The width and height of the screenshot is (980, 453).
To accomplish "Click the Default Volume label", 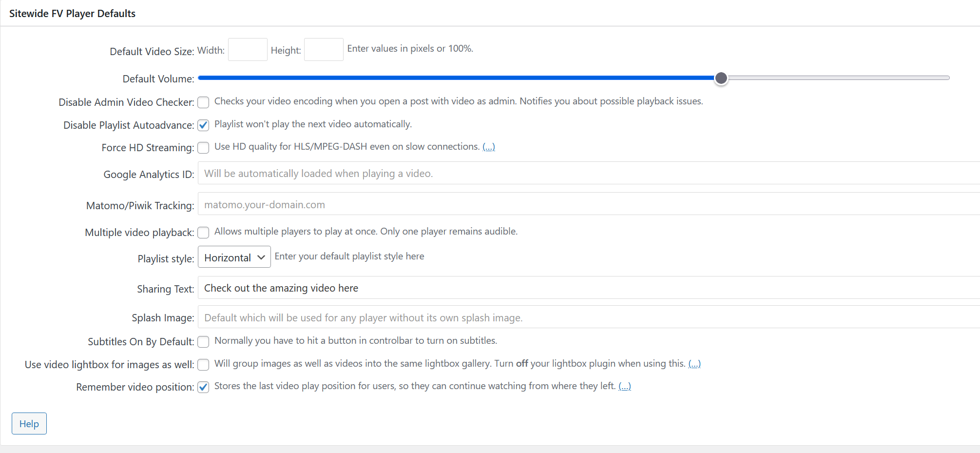I will [x=158, y=79].
